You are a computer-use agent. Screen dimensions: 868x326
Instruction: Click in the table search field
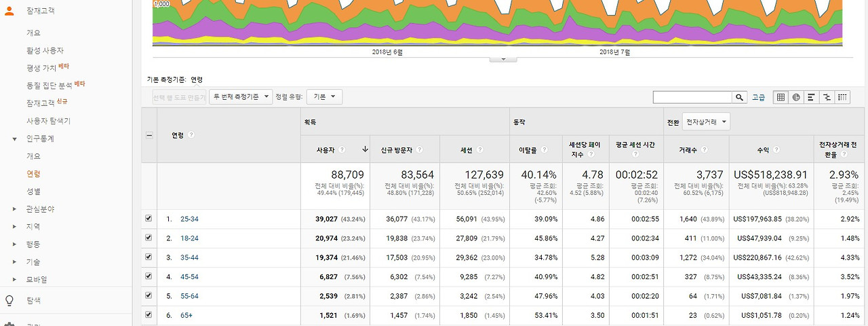[692, 97]
